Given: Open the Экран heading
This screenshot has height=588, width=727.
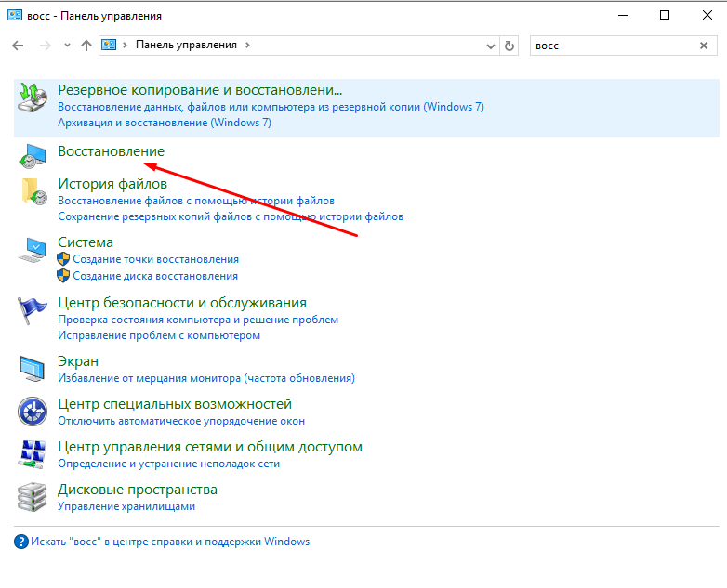Looking at the screenshot, I should pyautogui.click(x=78, y=361).
